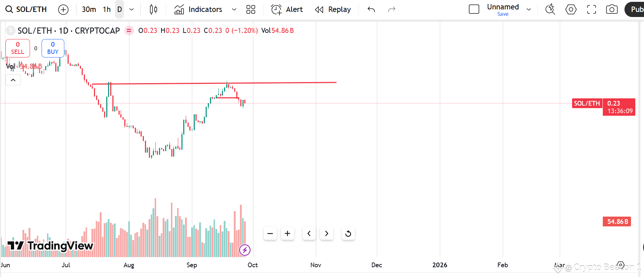Viewport: 644px width, 277px height.
Task: Open candlestick chart style selector
Action: tap(154, 10)
